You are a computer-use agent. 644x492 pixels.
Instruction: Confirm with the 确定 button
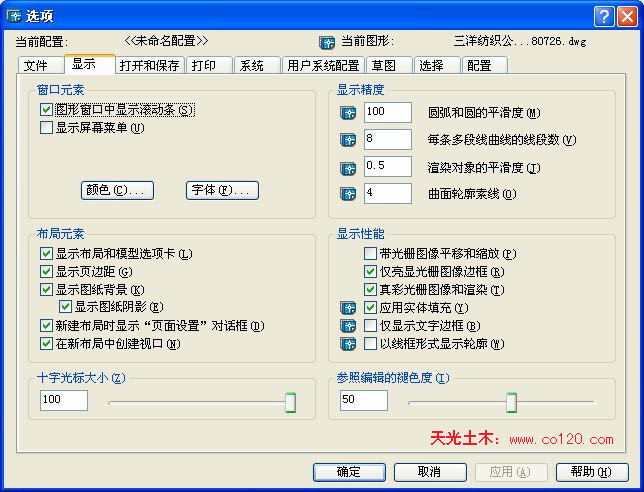349,472
